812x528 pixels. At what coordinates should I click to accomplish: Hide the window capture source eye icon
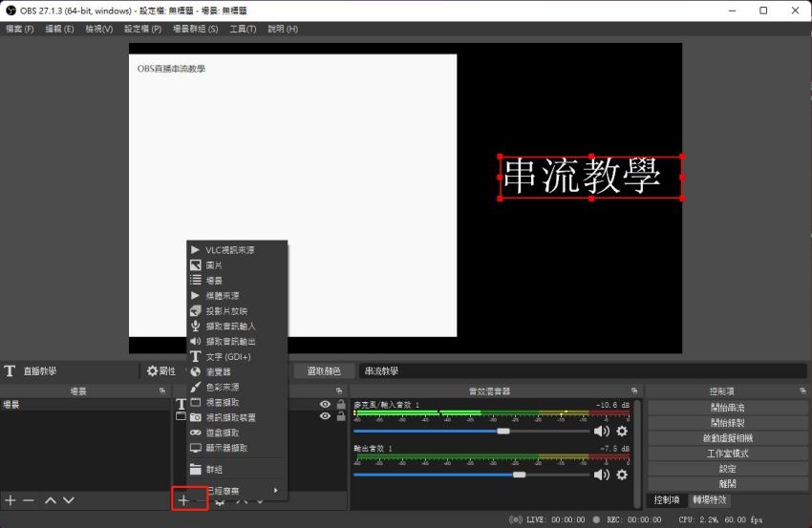(x=325, y=416)
